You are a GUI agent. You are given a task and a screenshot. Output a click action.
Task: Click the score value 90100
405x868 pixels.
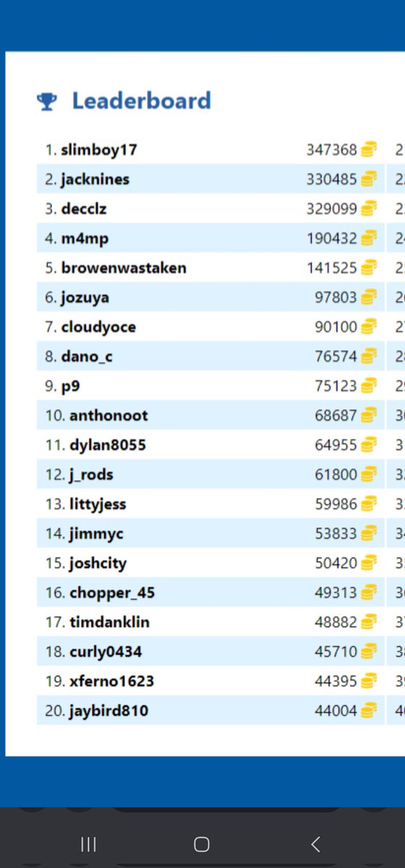[336, 327]
